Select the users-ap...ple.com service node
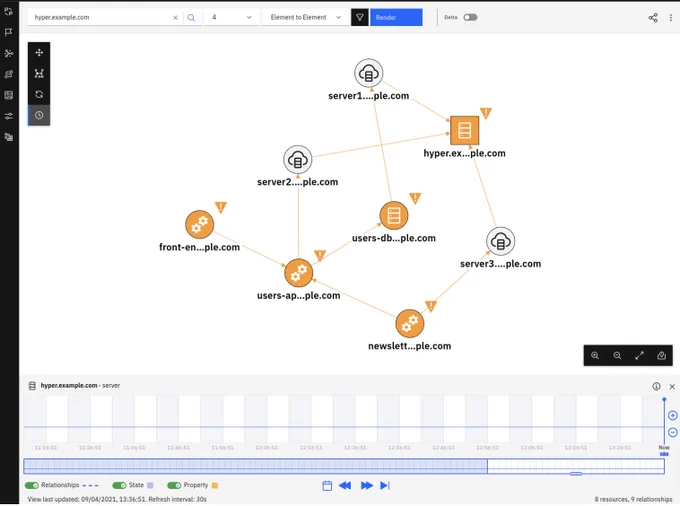 298,273
